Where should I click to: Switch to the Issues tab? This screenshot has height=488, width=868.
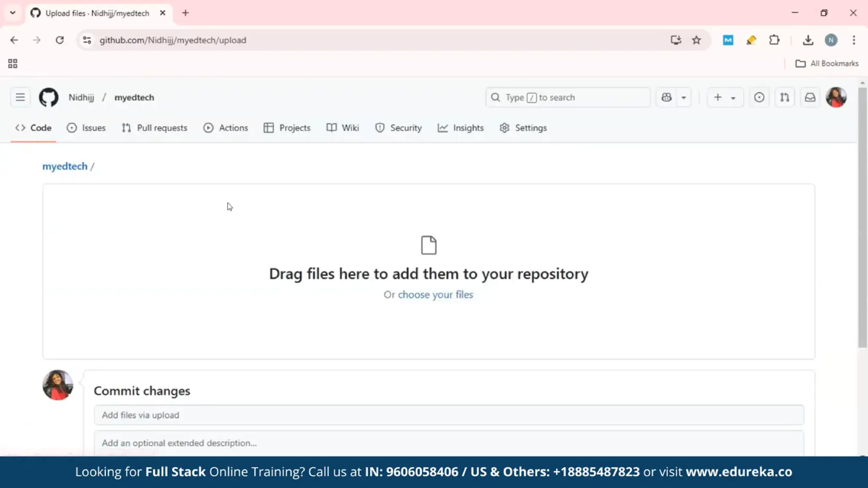tap(86, 128)
